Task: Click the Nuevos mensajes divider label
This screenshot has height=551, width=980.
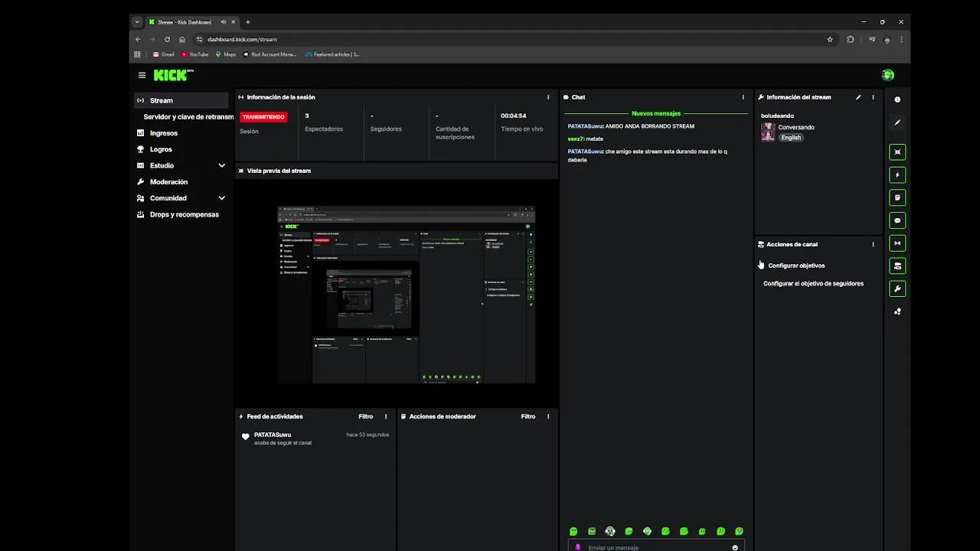Action: click(x=656, y=113)
